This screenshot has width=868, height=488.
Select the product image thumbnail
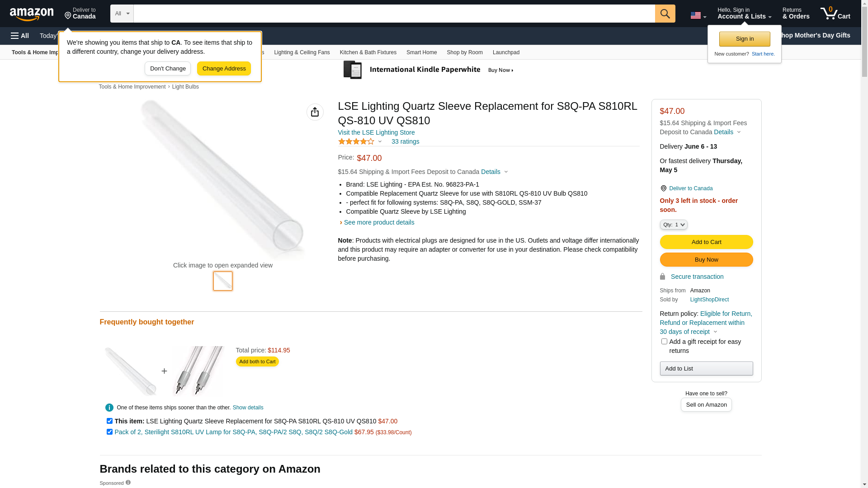(223, 281)
